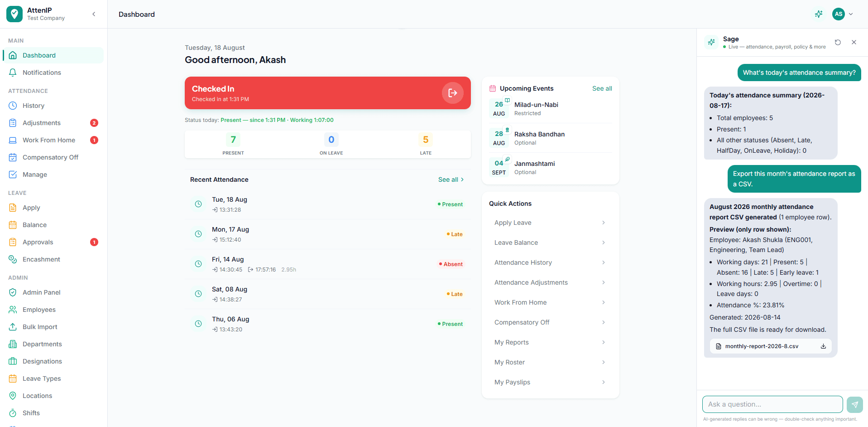Open the Sage AI sparkle icon in header
The width and height of the screenshot is (868, 427).
[819, 14]
